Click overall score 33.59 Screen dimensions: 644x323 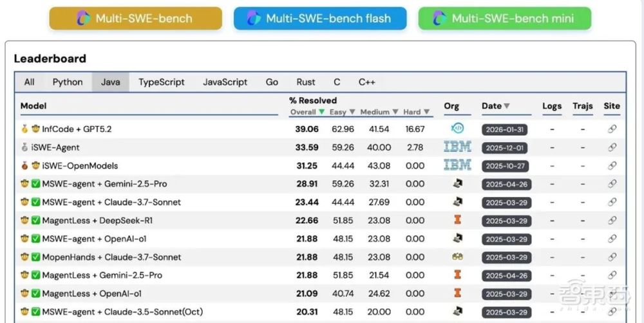coord(307,147)
